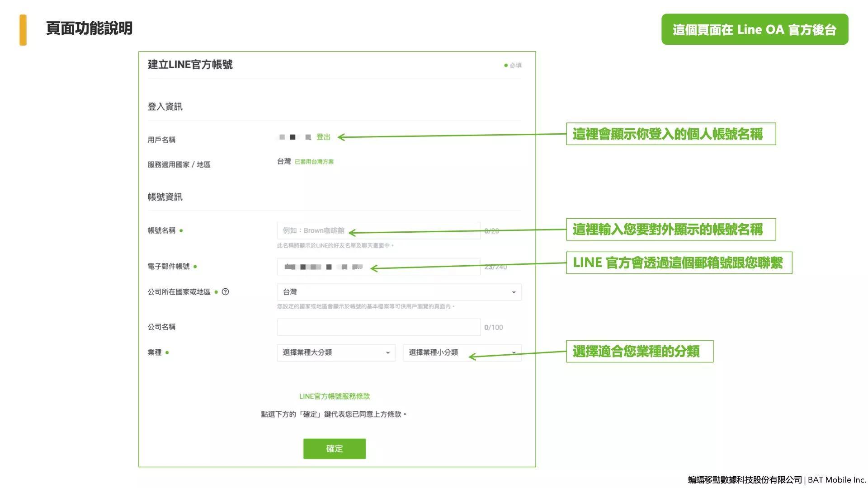
Task: Expand the 選擇業種小分類 dropdown
Action: click(x=462, y=352)
